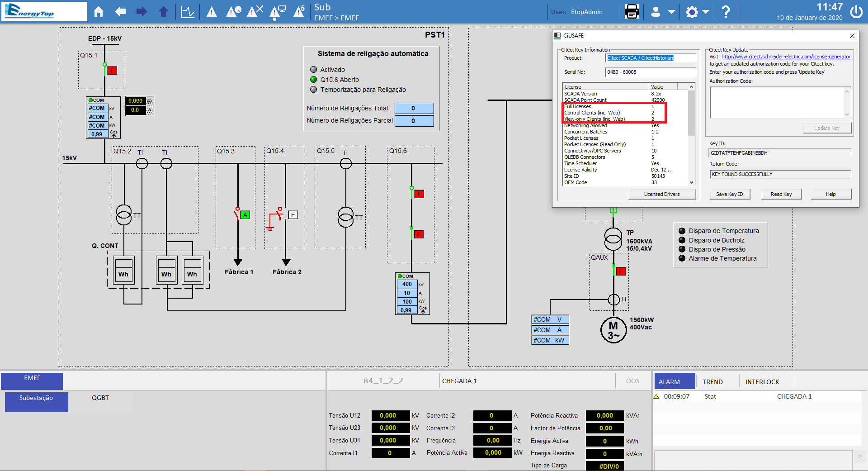This screenshot has height=471, width=868.
Task: Click the TP transformer symbol
Action: 613,239
